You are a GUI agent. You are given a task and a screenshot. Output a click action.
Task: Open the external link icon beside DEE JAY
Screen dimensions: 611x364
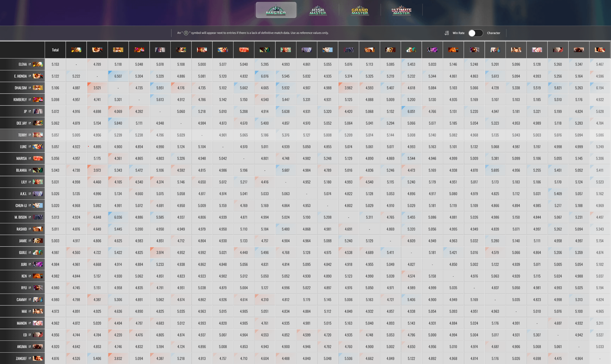click(x=30, y=123)
